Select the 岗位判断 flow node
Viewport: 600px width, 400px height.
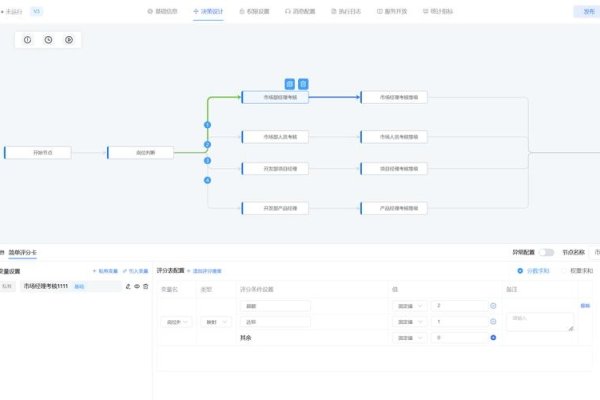pos(140,152)
